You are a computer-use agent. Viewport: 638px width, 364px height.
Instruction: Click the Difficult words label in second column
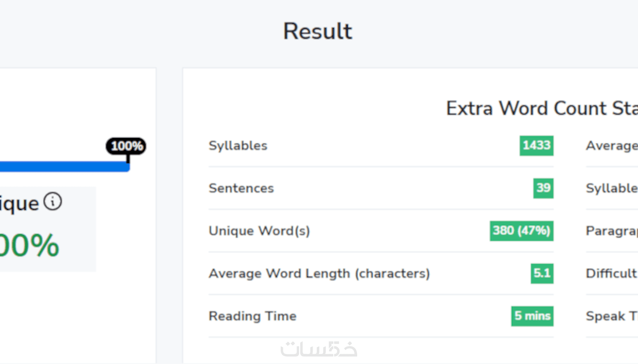pos(612,274)
